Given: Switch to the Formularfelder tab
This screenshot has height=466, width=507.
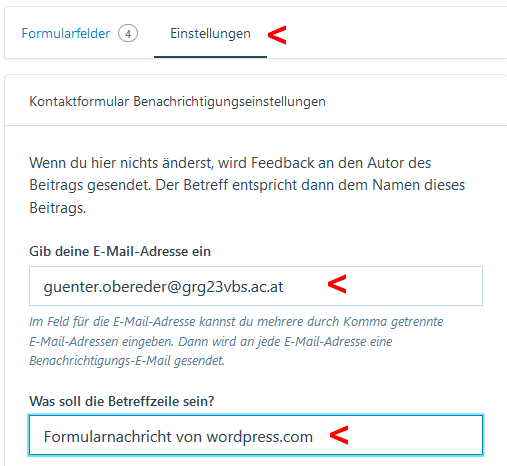Looking at the screenshot, I should pyautogui.click(x=66, y=34).
